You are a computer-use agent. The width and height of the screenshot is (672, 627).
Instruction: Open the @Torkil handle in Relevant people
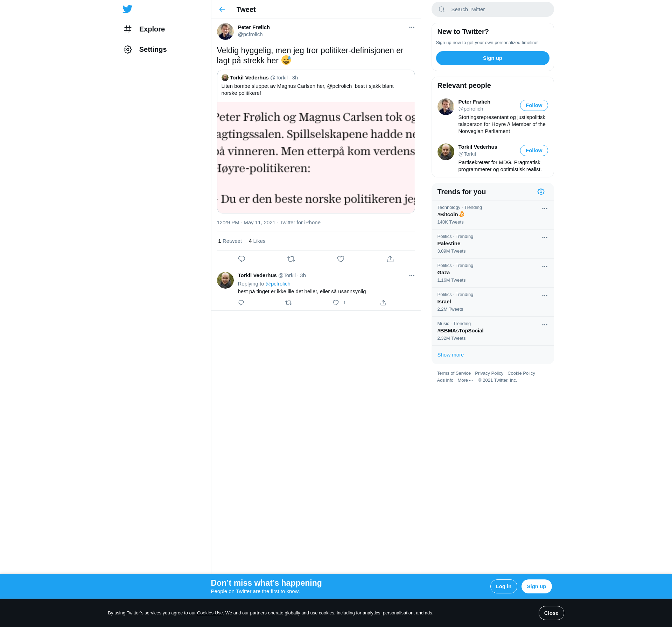click(467, 154)
